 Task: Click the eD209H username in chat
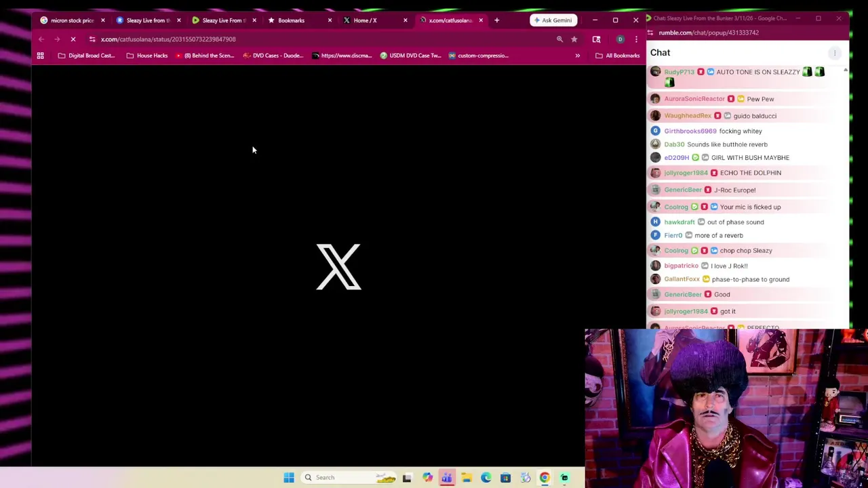[677, 158]
